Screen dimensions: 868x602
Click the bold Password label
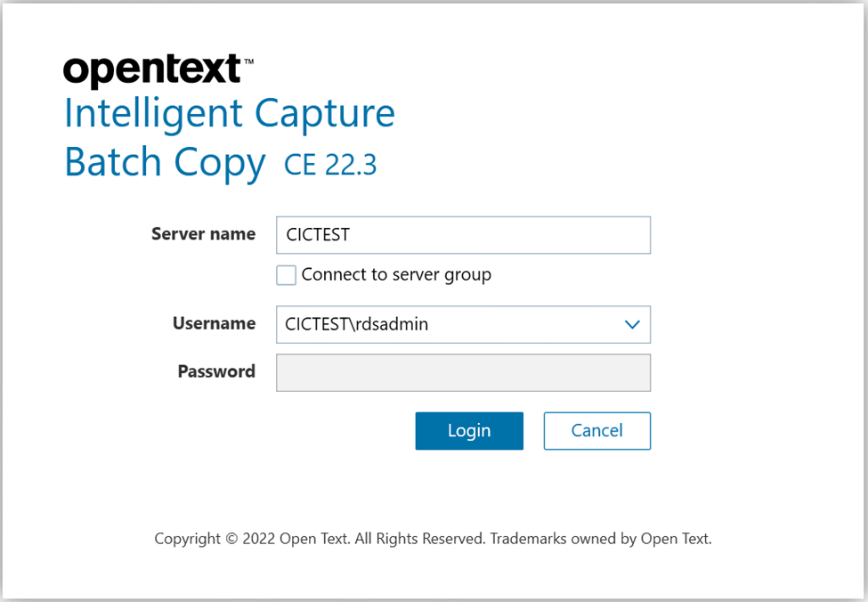pyautogui.click(x=216, y=371)
